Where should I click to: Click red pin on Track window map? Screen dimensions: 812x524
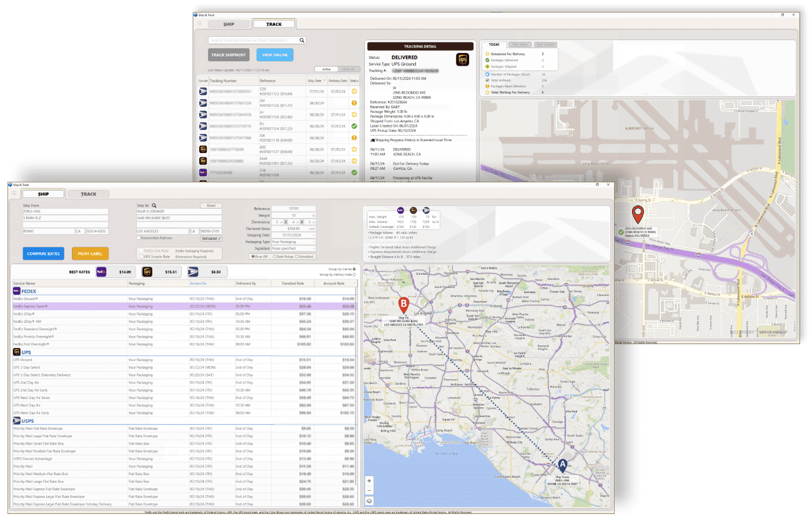point(638,214)
